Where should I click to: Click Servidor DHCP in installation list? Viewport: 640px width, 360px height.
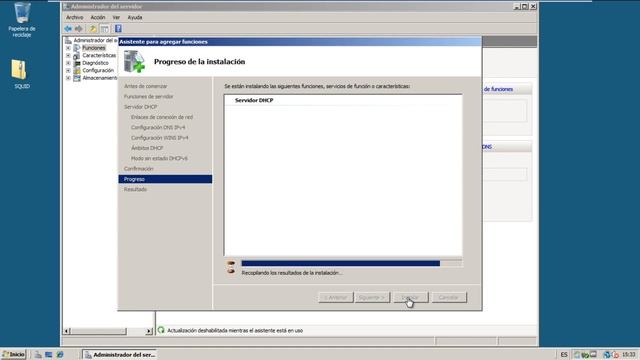(254, 100)
